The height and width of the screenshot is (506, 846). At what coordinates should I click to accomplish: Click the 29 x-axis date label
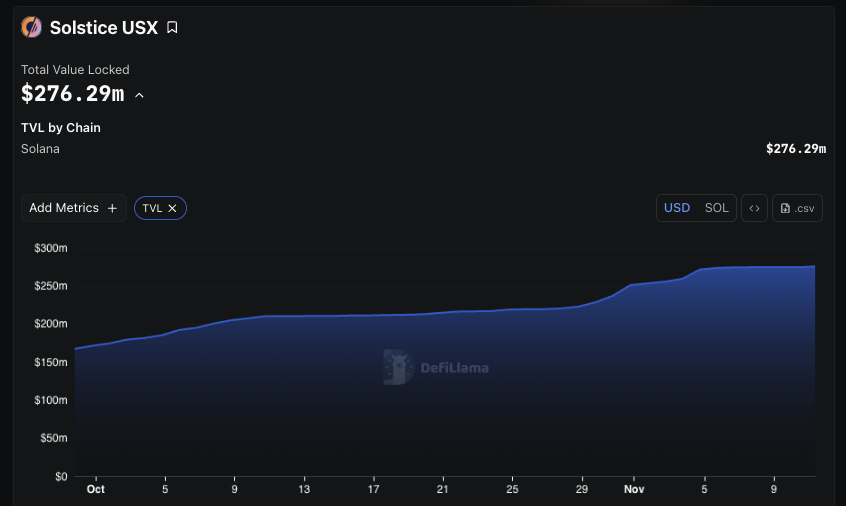(582, 489)
